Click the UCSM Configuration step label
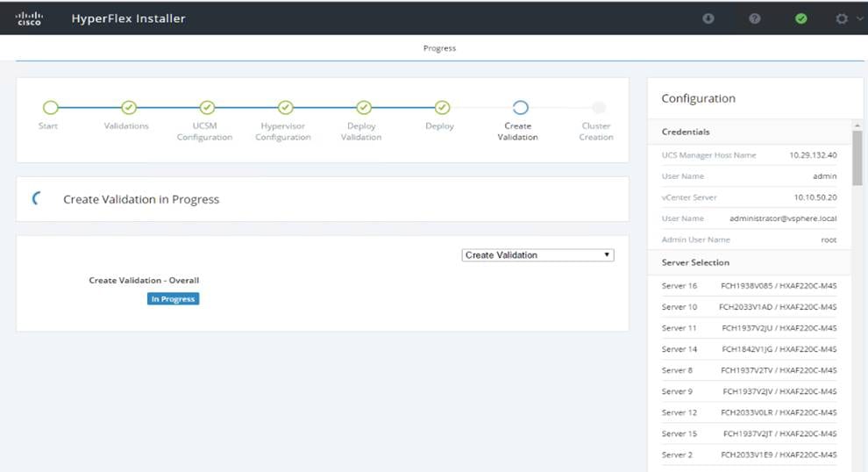Viewport: 868px width, 472px height. [204, 132]
